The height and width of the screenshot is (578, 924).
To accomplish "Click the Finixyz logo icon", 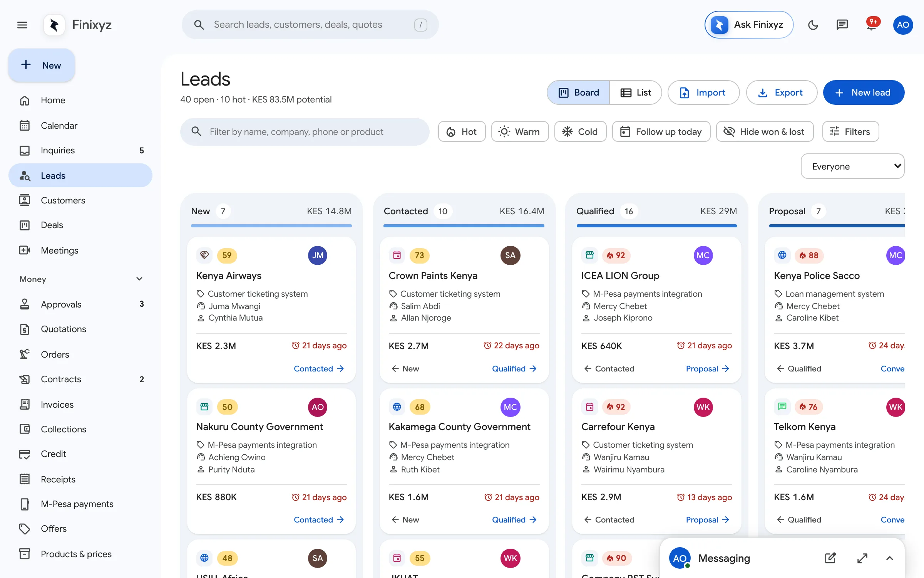I will [x=54, y=25].
